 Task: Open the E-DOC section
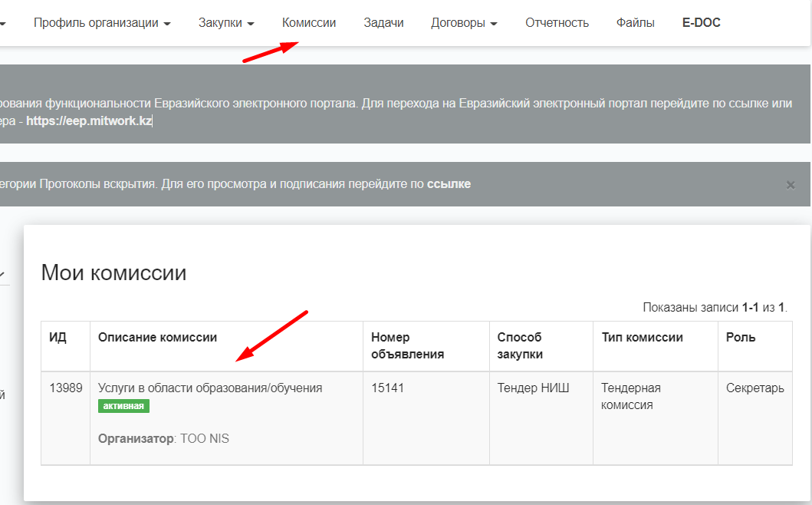(701, 23)
